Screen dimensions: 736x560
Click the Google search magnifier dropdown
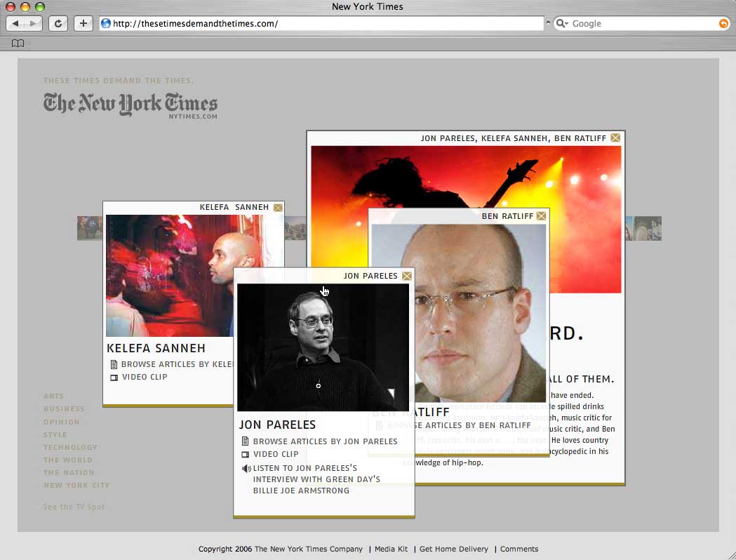(x=562, y=24)
